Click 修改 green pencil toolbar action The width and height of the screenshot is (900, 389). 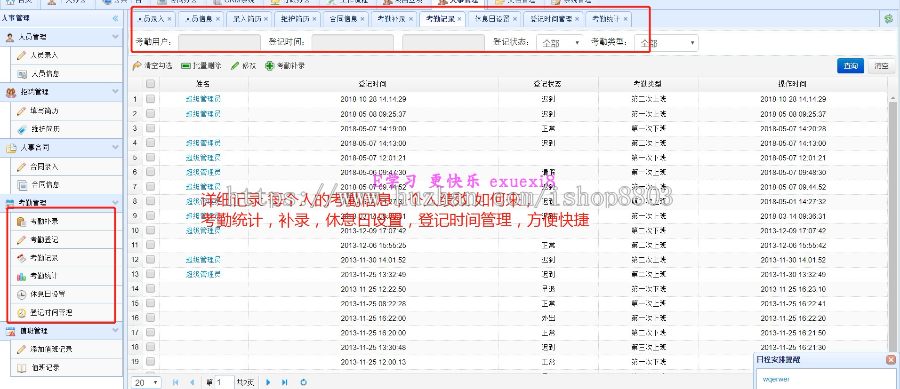(x=243, y=66)
